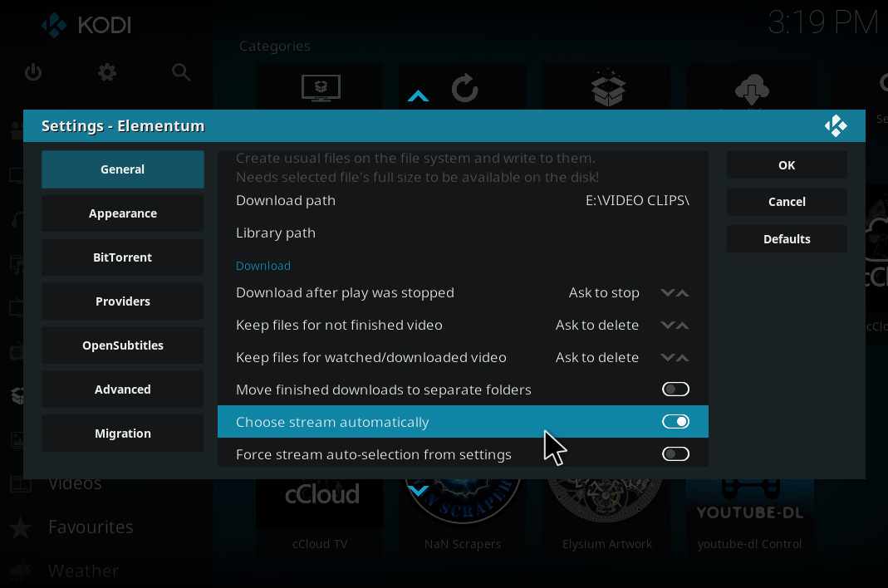This screenshot has height=588, width=888.
Task: Click the cloud download category icon
Action: click(752, 90)
